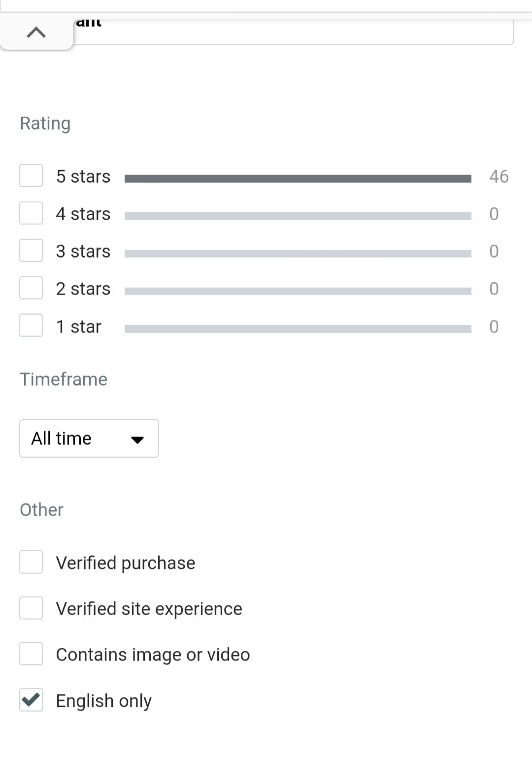Click the 3 stars rating bar

pyautogui.click(x=298, y=253)
